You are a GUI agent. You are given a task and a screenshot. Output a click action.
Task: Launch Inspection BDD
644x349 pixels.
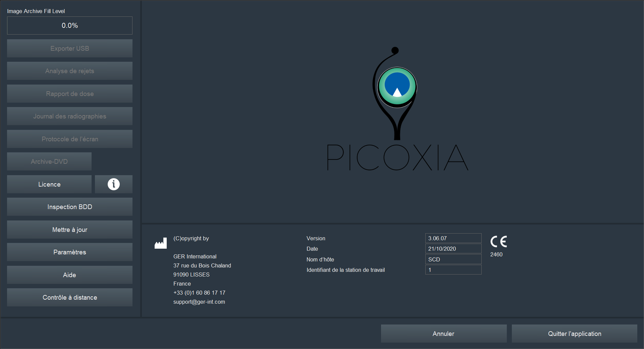point(70,207)
